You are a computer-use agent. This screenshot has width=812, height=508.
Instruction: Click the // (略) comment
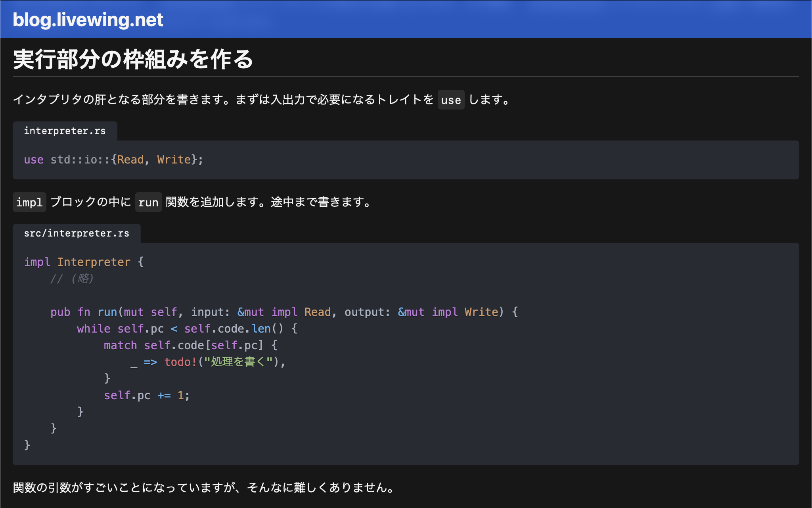[72, 279]
